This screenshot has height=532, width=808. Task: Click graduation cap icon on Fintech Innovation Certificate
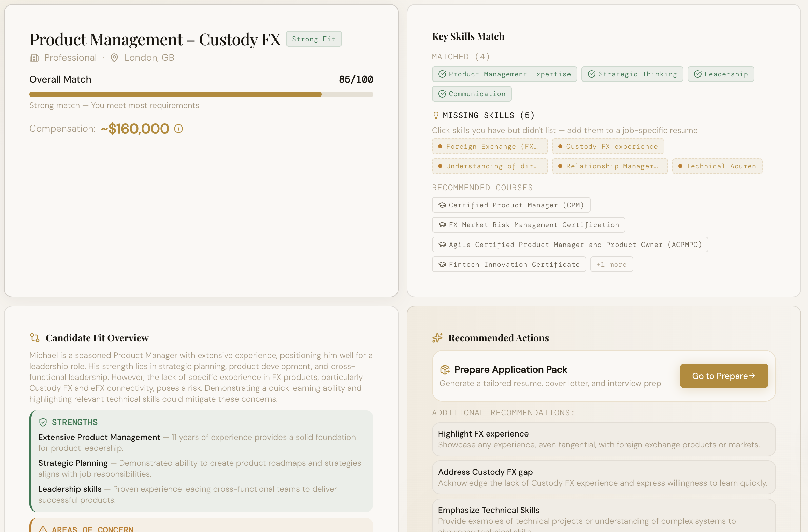[x=442, y=264]
